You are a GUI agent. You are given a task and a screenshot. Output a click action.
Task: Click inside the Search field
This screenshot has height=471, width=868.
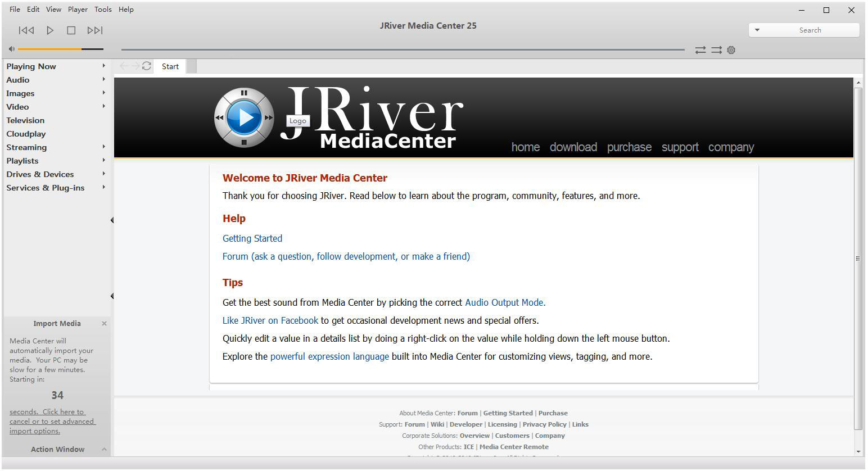(810, 30)
